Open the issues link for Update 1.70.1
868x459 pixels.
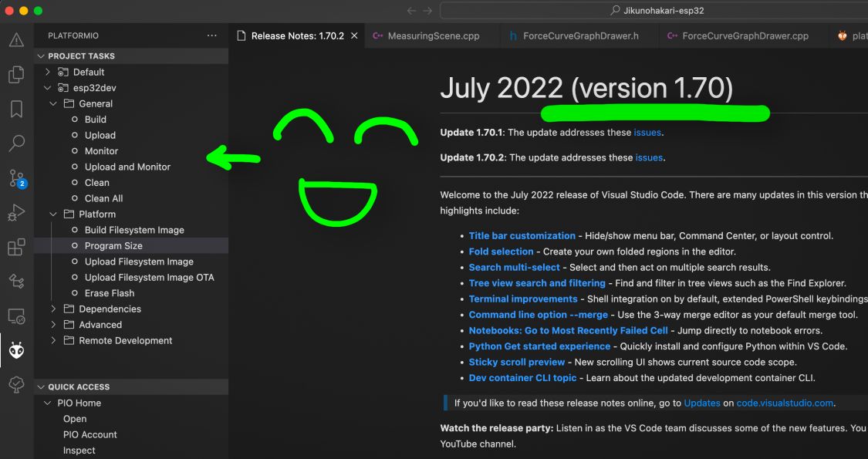(x=647, y=133)
